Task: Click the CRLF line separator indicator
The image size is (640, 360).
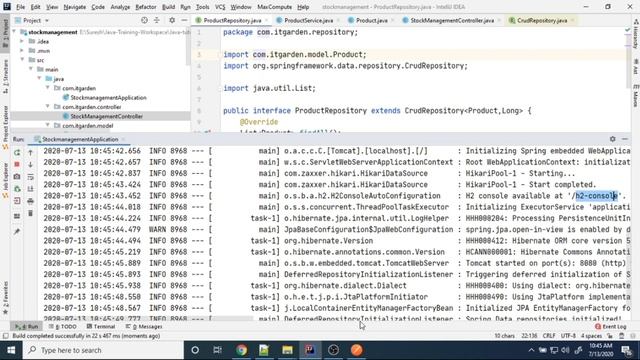Action: 549,336
